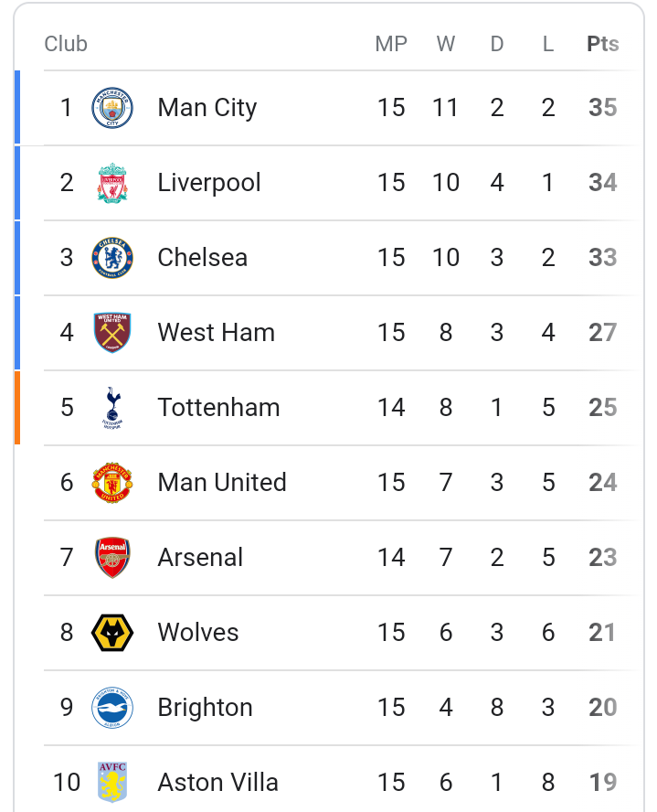This screenshot has height=812, width=657.
Task: Click the Liverpool club crest
Action: [112, 183]
